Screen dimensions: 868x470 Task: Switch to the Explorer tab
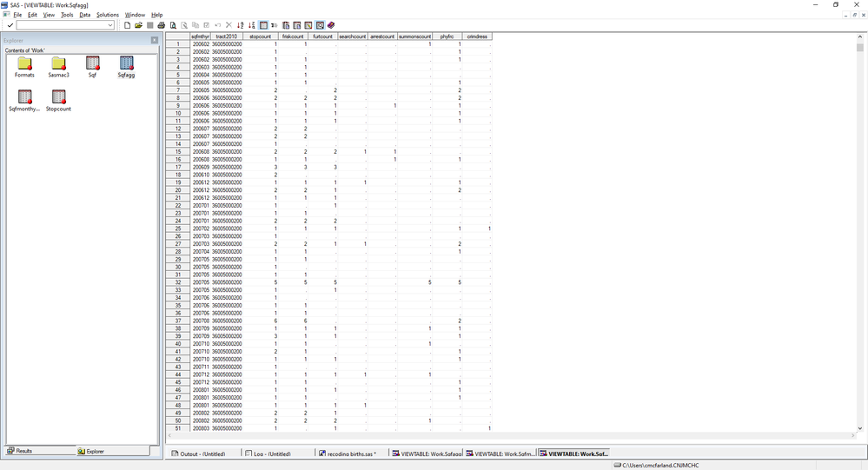click(112, 451)
